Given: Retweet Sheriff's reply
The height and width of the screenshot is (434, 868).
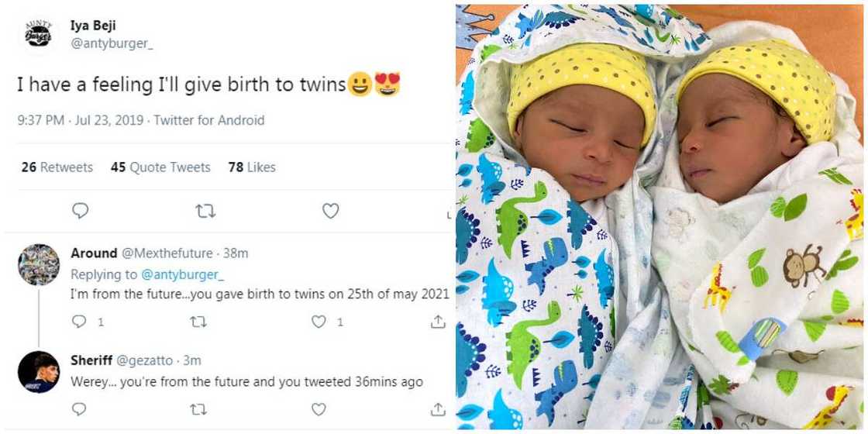Looking at the screenshot, I should pos(199,408).
